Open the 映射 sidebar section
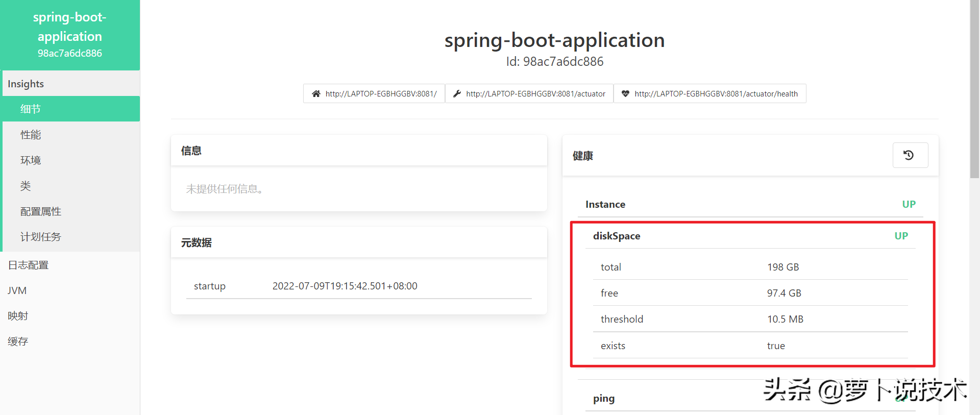Screen dimensions: 980x415 (70, 316)
